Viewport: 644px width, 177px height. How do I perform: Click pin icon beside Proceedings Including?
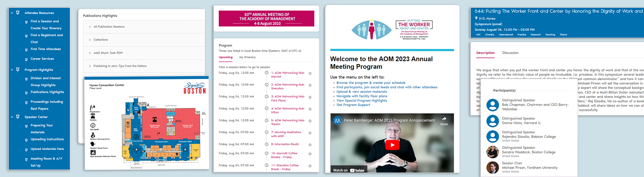(26, 103)
